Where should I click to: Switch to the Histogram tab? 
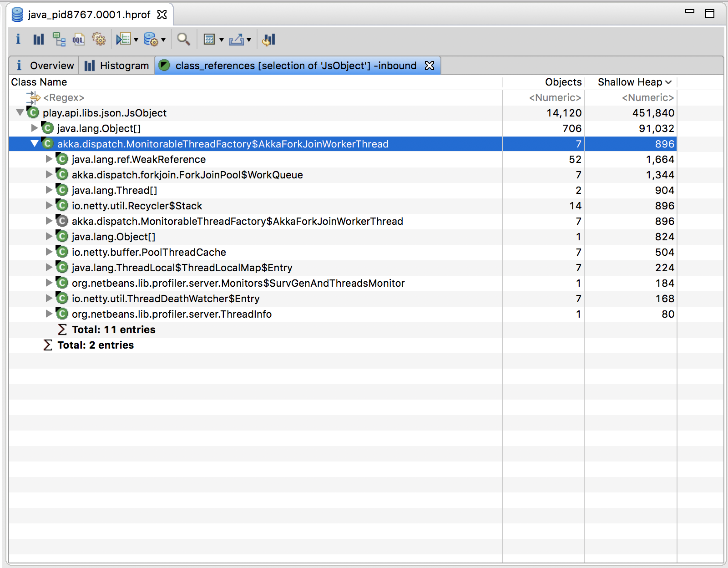(x=117, y=66)
